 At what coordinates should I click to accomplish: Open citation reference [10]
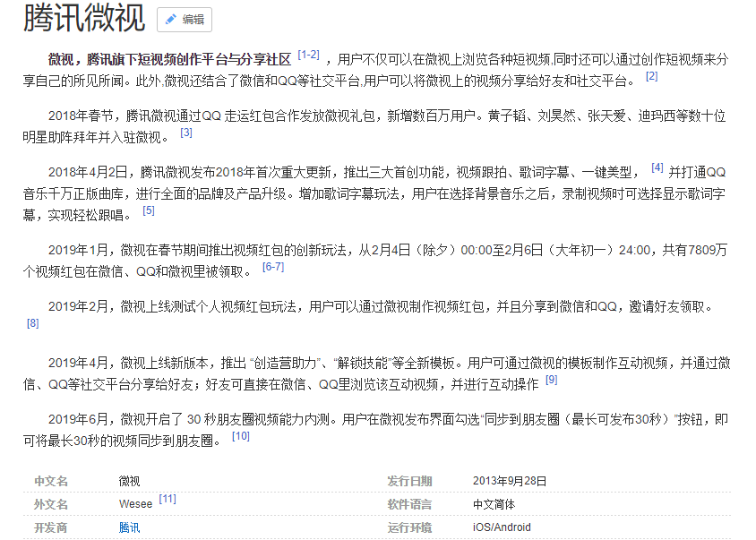point(241,436)
